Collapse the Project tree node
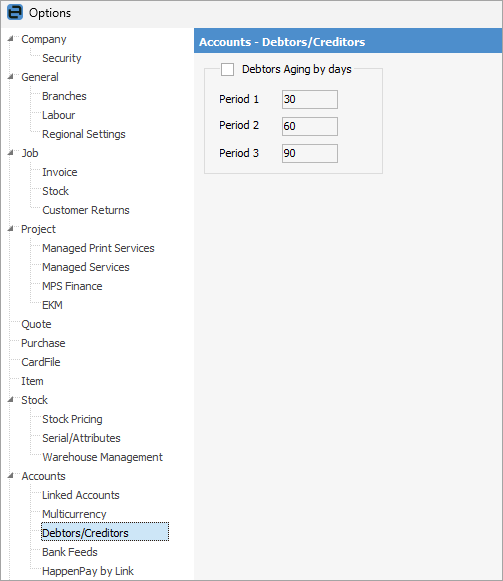 pos(11,229)
